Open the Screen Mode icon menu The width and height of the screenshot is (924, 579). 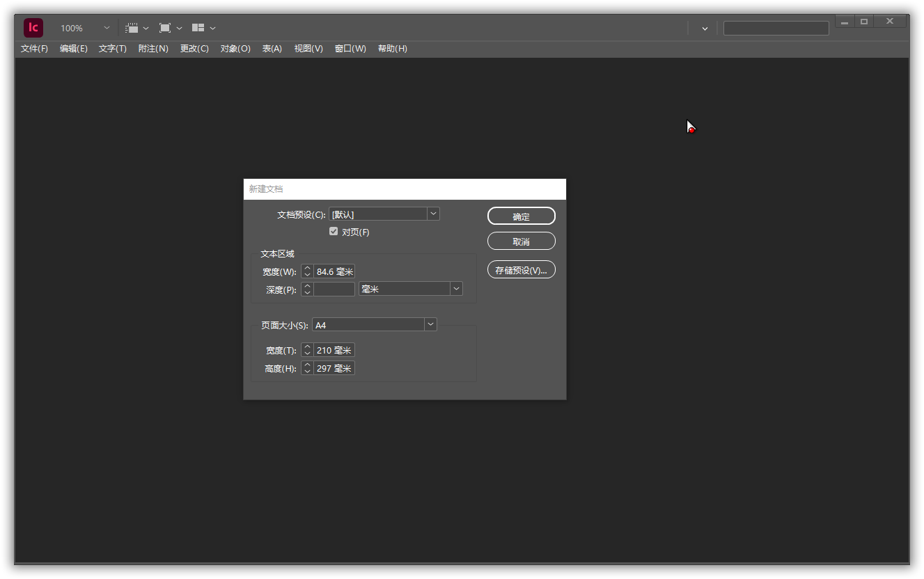[x=170, y=28]
